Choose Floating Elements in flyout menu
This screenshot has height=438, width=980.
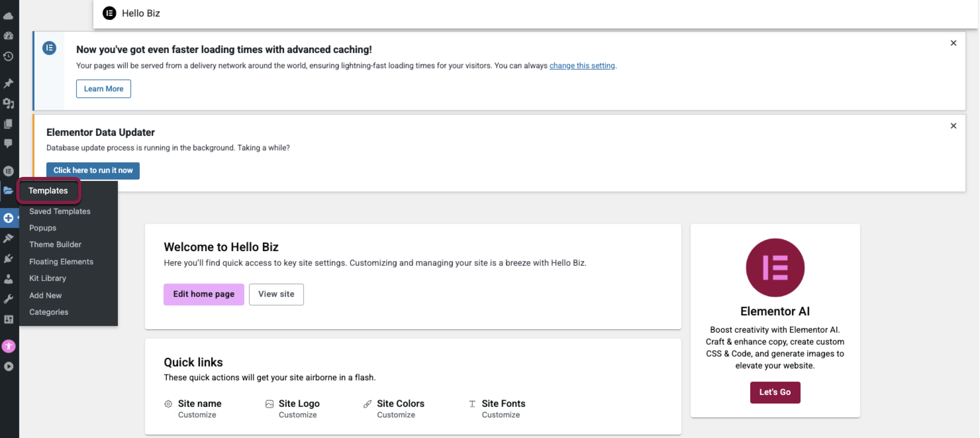pyautogui.click(x=61, y=262)
